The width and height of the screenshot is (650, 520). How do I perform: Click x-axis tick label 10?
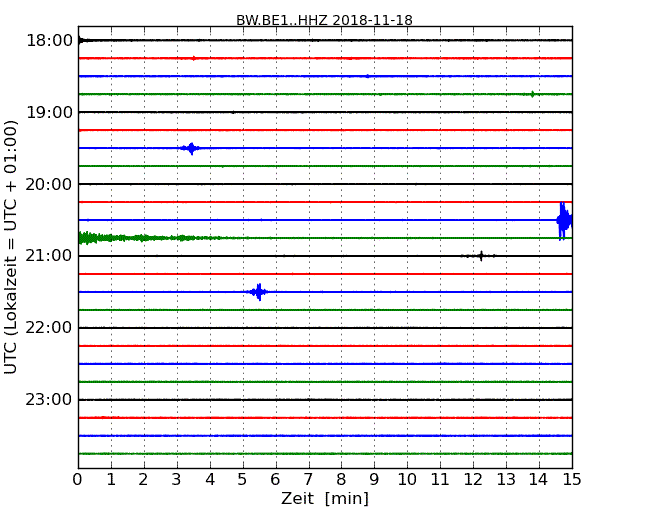tap(407, 479)
